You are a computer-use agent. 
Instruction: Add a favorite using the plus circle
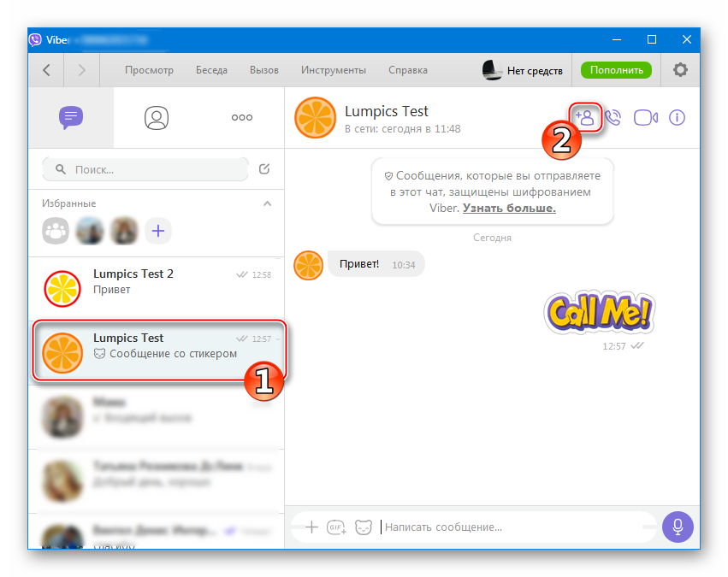157,229
